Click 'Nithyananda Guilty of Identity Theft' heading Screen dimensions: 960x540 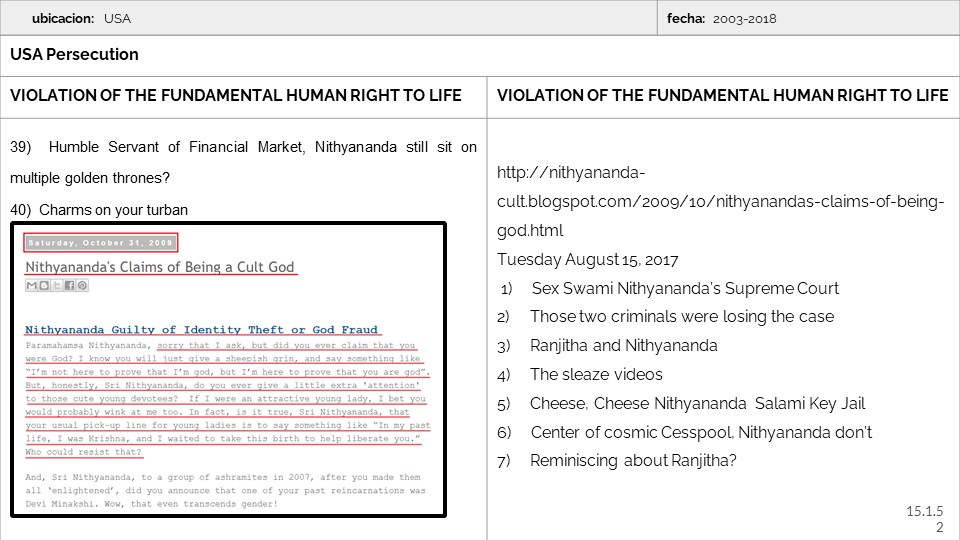202,329
